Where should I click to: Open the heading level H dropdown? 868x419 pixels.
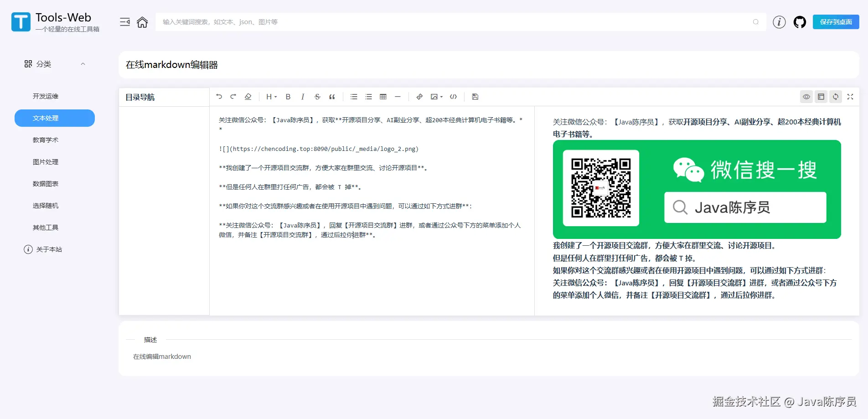271,97
